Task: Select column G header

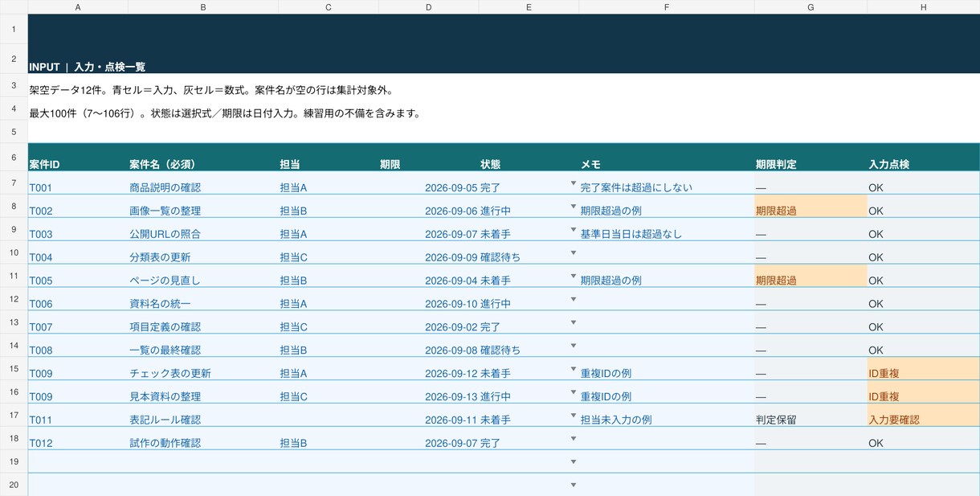Action: coord(811,7)
